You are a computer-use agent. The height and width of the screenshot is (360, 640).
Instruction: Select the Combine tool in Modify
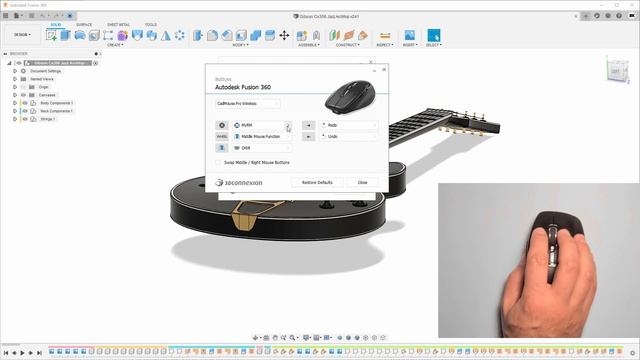(256, 36)
